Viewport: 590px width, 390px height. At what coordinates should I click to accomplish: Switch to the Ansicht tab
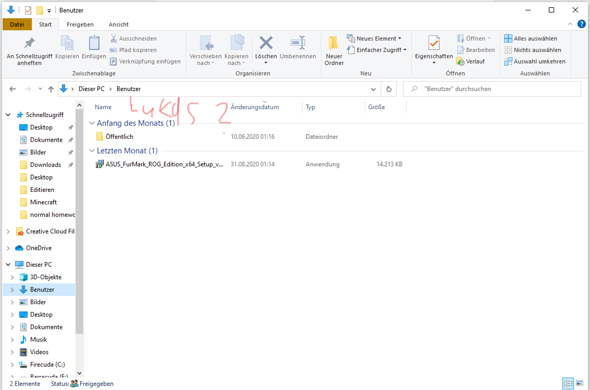(119, 24)
